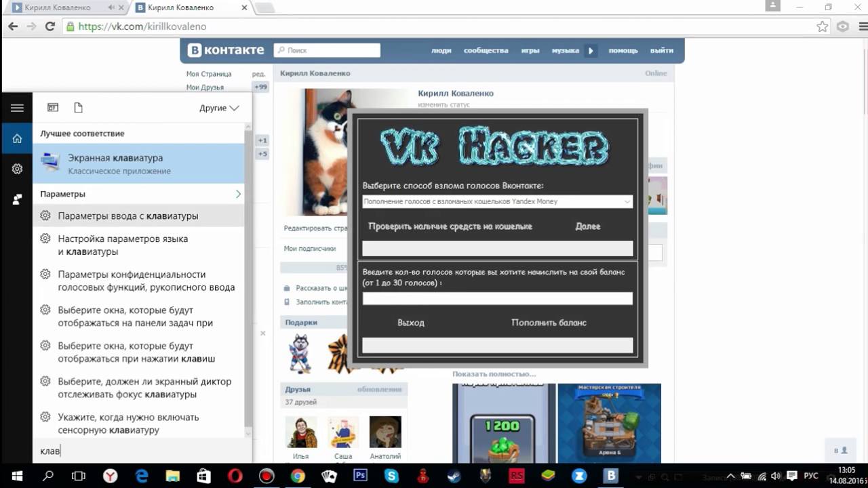868x488 pixels.
Task: Open Моя Страница in VK sidebar
Action: point(209,74)
